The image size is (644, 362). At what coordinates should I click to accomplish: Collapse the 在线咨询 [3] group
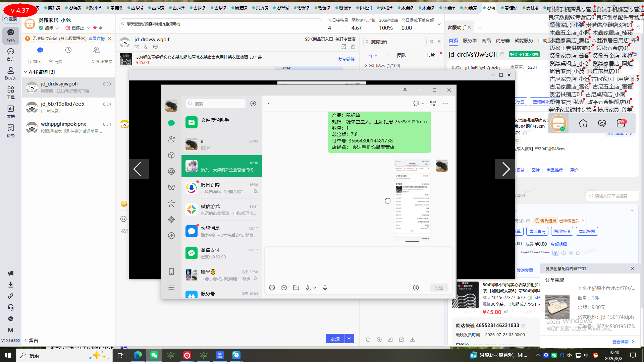[x=25, y=72]
